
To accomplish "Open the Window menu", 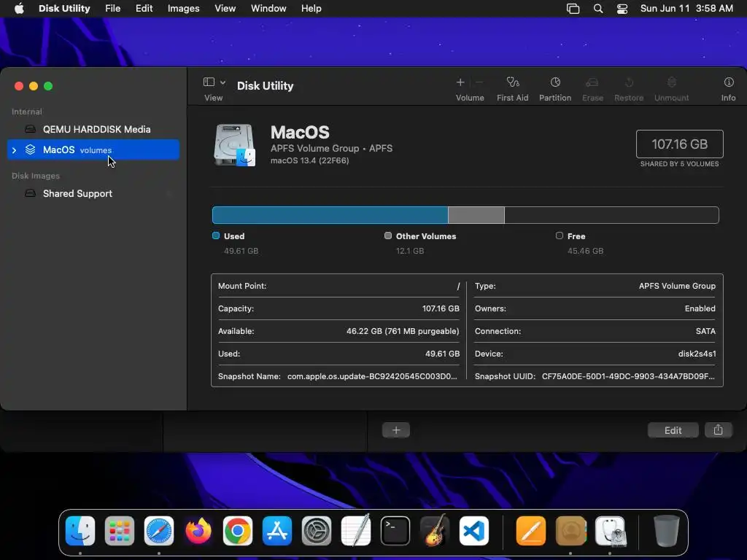I will click(268, 9).
